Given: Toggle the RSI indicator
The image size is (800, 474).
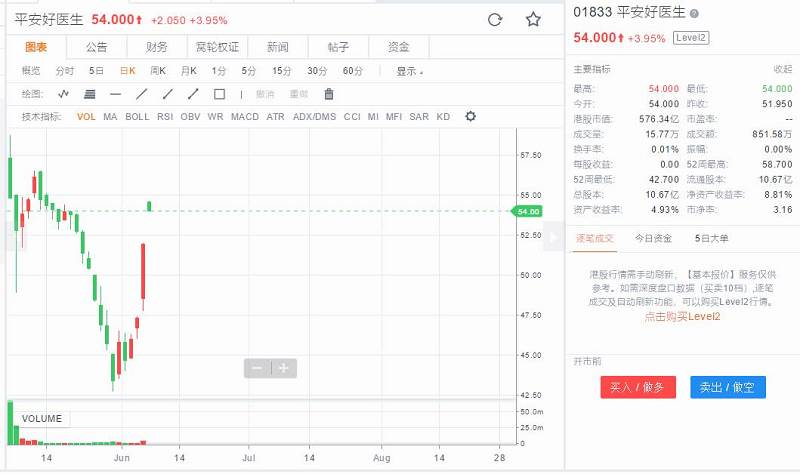Looking at the screenshot, I should pos(165,117).
